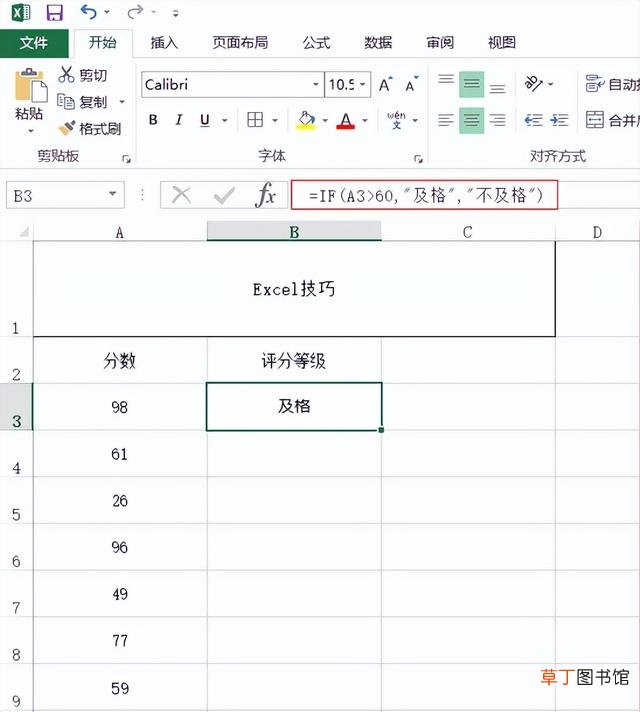Viewport: 640px width, 712px height.
Task: Expand the 粘贴 paste options arrow
Action: tap(30, 131)
